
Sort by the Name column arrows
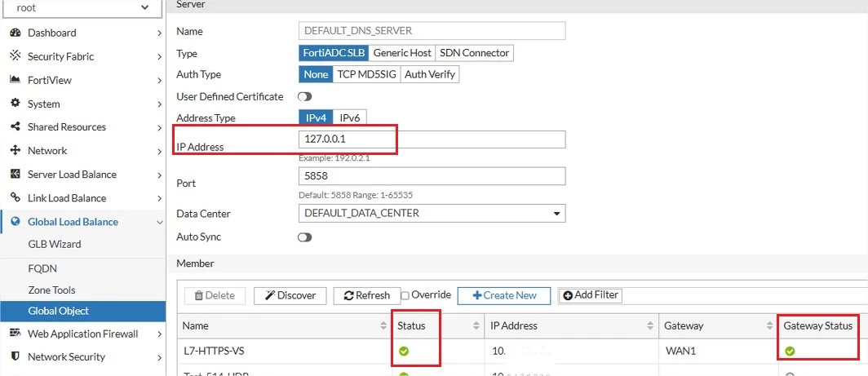383,326
